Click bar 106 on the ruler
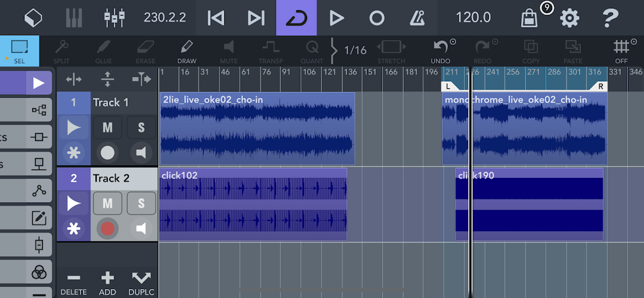This screenshot has height=298, width=644. tap(309, 72)
